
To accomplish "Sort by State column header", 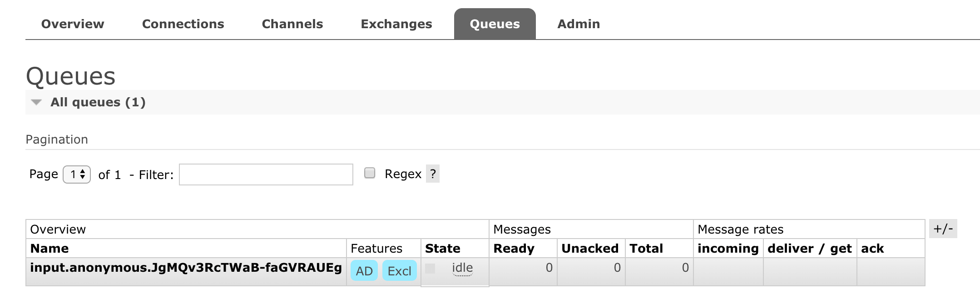I will coord(442,249).
